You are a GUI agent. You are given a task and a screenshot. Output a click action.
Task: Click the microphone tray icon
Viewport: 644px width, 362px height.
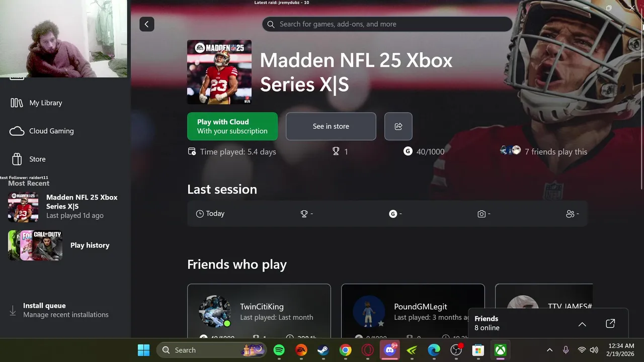(566, 350)
